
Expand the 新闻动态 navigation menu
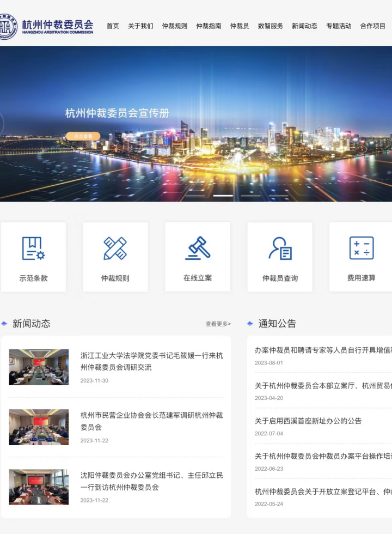tap(304, 26)
